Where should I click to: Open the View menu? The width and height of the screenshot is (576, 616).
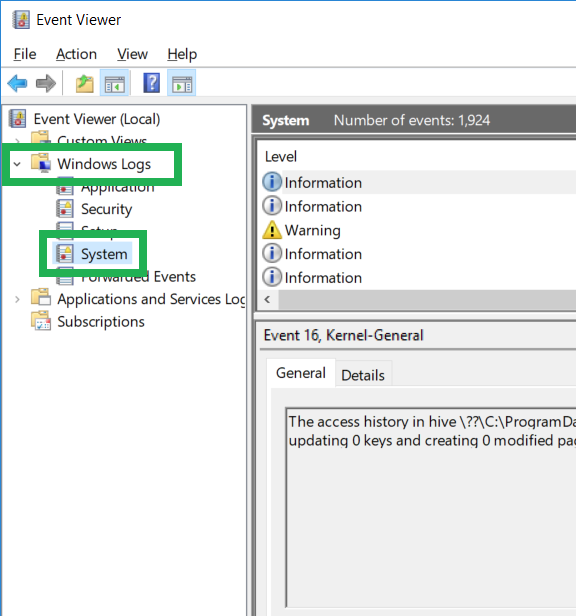132,54
